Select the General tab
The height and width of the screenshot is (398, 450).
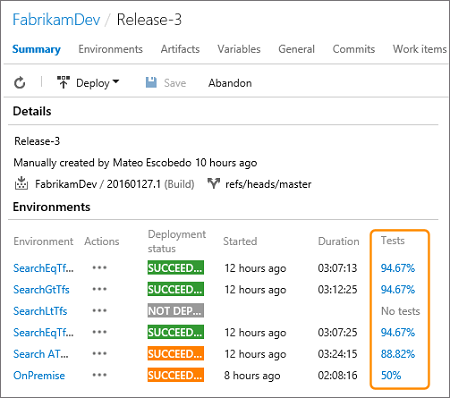click(x=296, y=49)
